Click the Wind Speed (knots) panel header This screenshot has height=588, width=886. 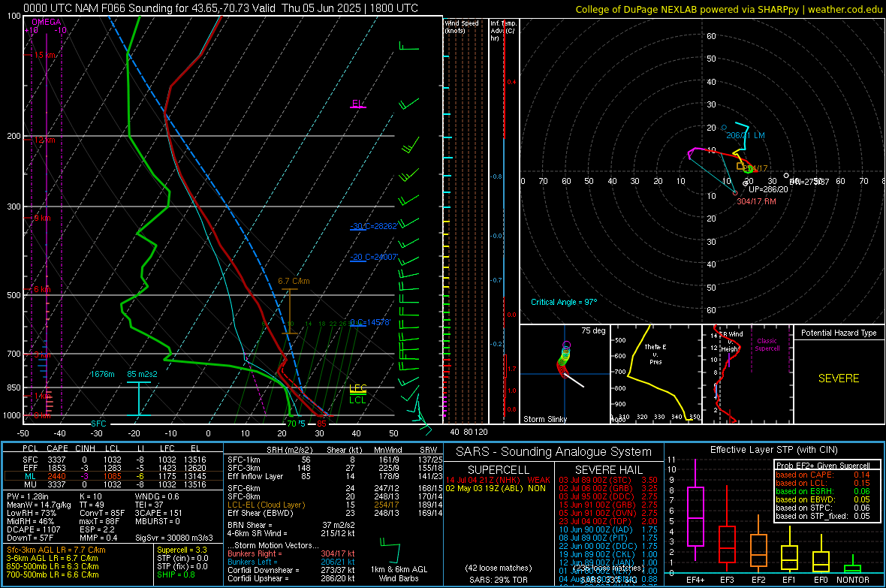[x=462, y=26]
